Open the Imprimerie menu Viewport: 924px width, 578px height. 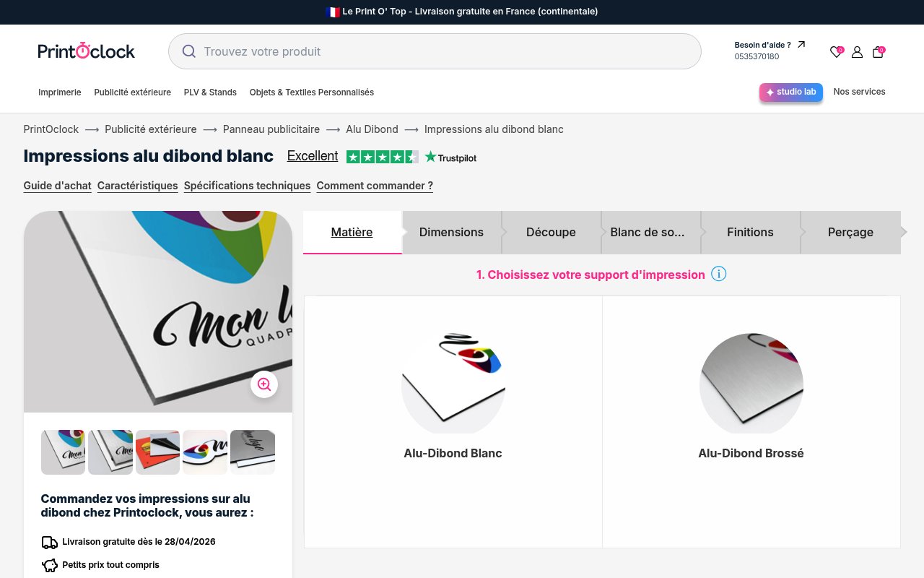point(60,92)
